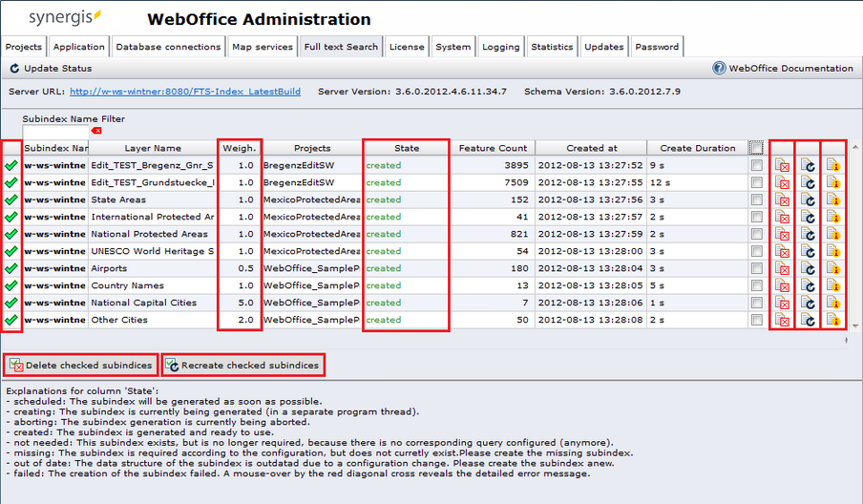Delete the Edit_TEST_Grundstuecke subindex
This screenshot has width=863, height=504.
point(782,182)
